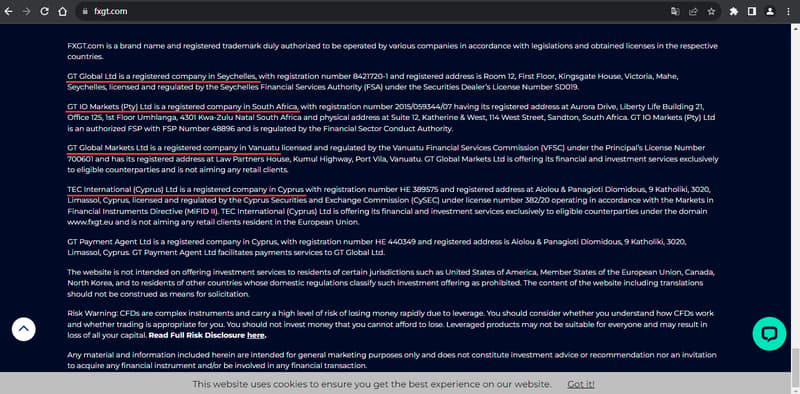
Task: Open the Risk Disclosure 'here' link
Action: click(x=256, y=335)
